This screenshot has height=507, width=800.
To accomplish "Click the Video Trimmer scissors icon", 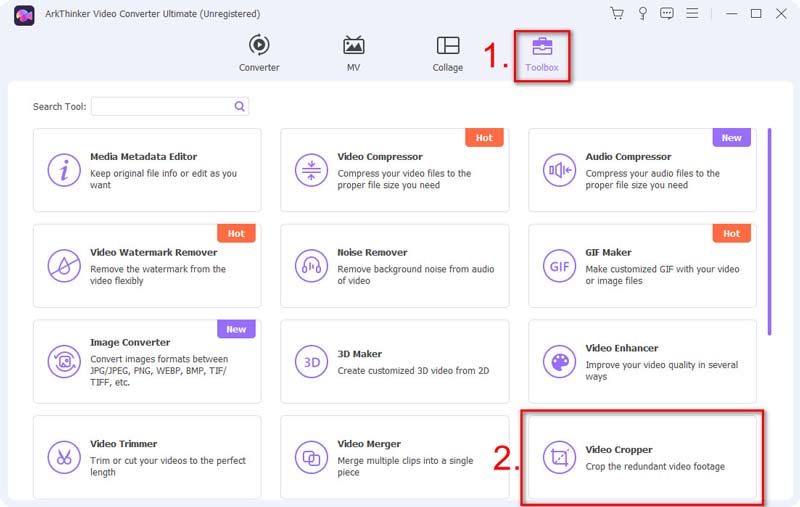I will (64, 458).
